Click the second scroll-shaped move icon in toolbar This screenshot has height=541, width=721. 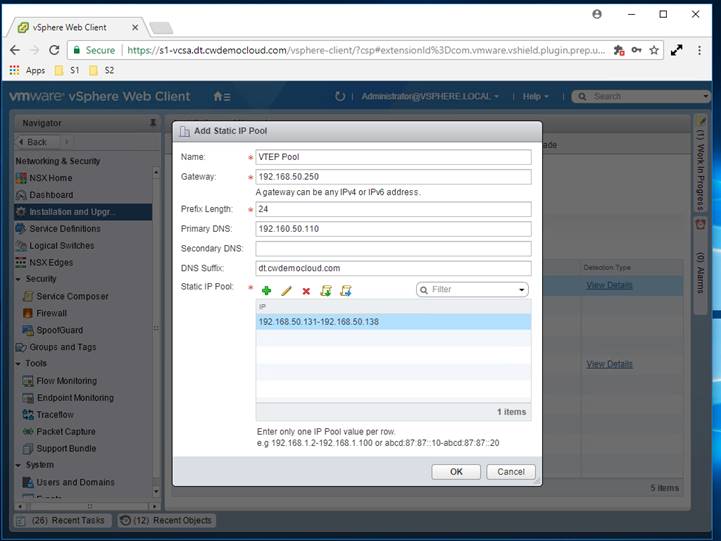point(346,290)
